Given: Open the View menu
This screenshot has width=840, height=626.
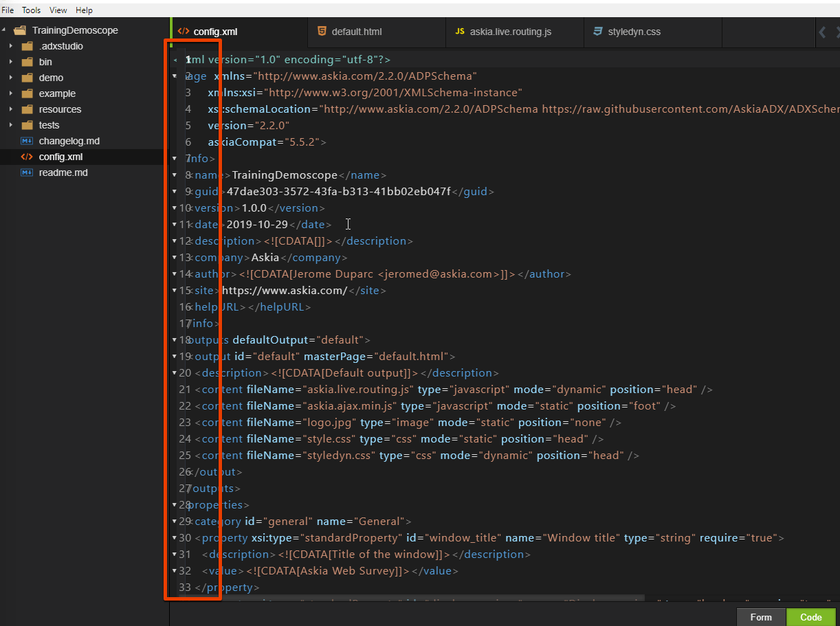Looking at the screenshot, I should click(x=58, y=10).
